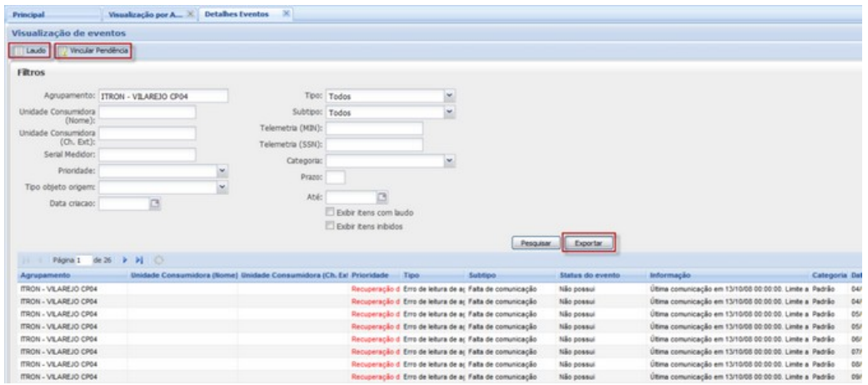The height and width of the screenshot is (385, 868).
Task: Expand the Prioridade combo box
Action: [x=222, y=170]
